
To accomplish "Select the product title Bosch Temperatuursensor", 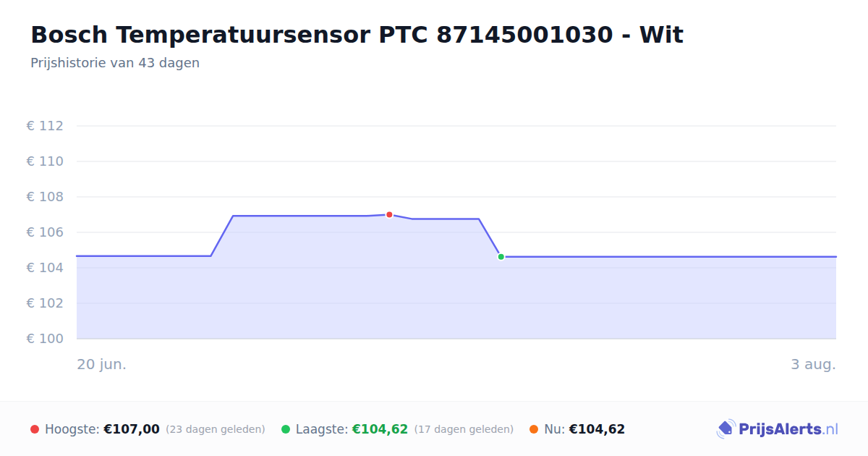I will coord(357,35).
